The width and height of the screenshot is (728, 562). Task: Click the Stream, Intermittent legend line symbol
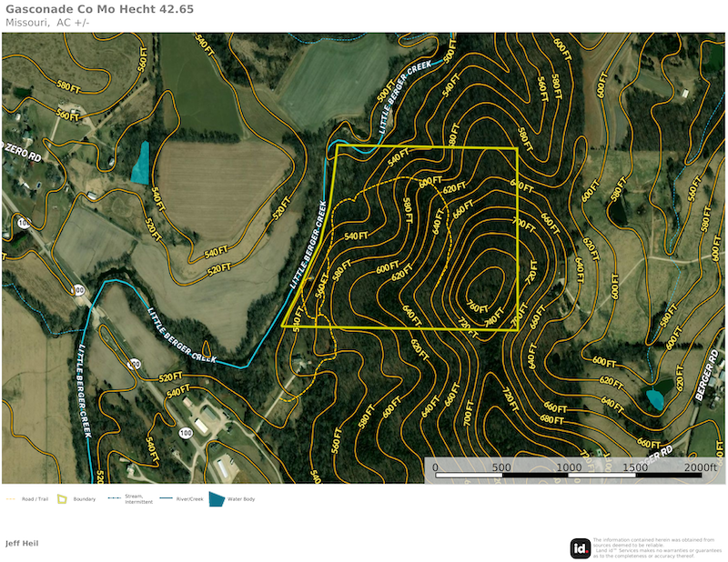point(114,499)
